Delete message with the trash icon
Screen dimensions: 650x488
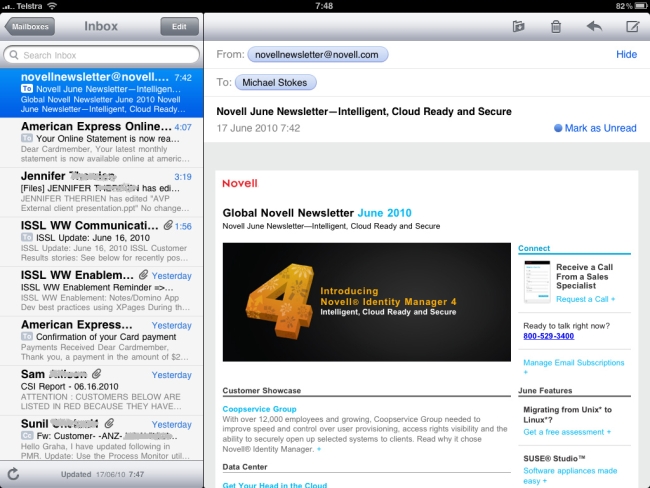[556, 27]
